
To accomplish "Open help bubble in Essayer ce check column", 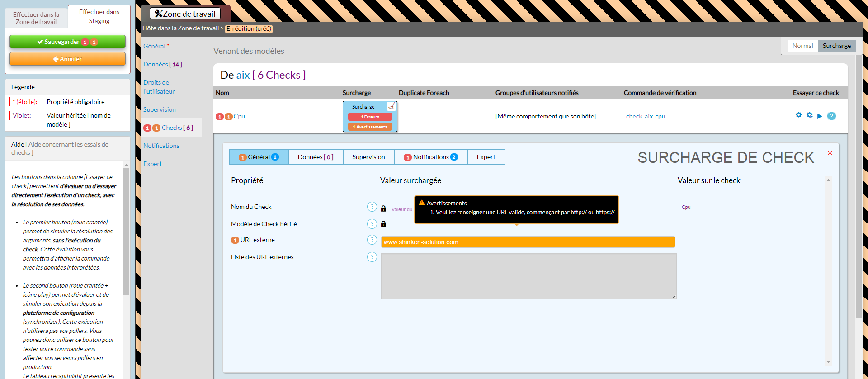I will pos(831,116).
